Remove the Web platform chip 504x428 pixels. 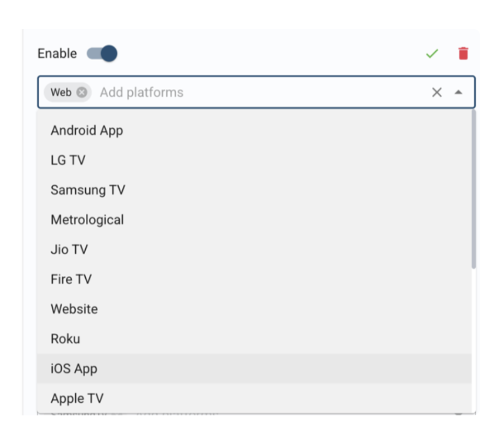[82, 93]
